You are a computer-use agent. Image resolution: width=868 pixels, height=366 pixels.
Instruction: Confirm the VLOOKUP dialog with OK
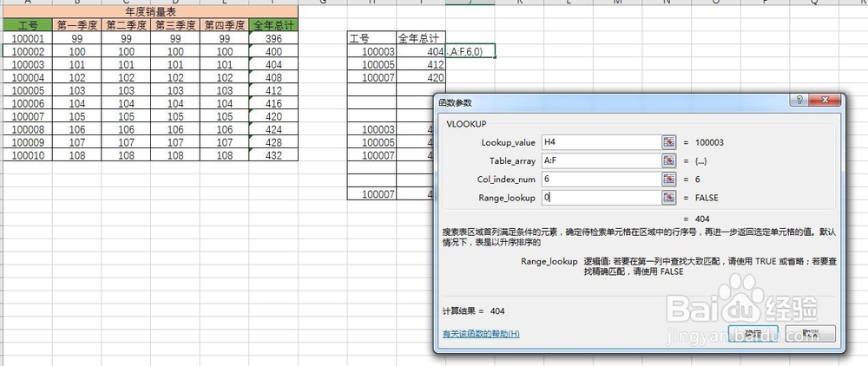pyautogui.click(x=753, y=333)
